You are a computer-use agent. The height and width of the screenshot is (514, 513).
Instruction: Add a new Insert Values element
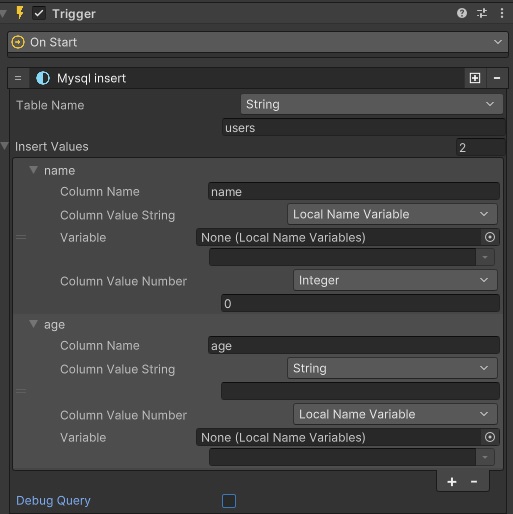click(x=452, y=482)
